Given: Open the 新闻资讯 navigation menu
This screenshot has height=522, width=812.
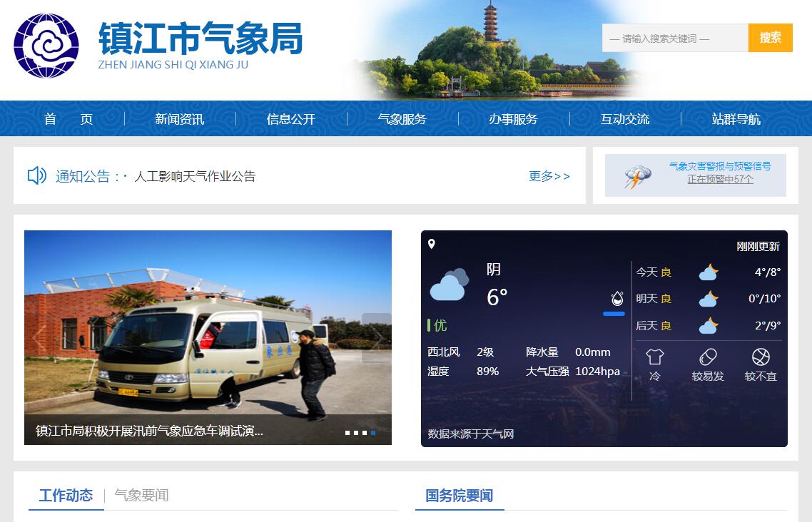Looking at the screenshot, I should pyautogui.click(x=180, y=119).
